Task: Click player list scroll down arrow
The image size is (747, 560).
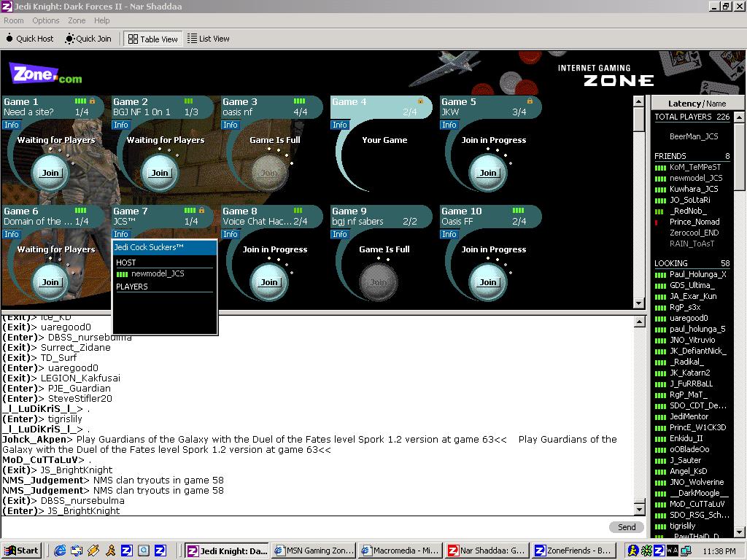Action: (739, 532)
